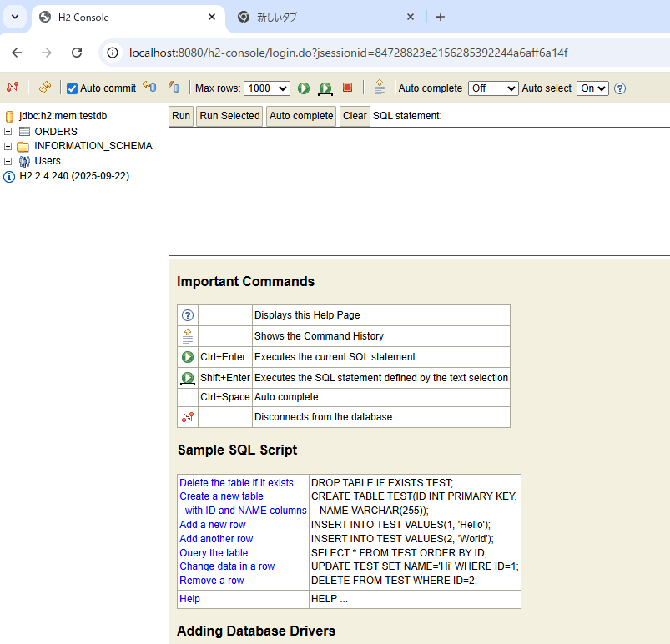Open the Max rows dropdown
The image size is (670, 644).
(x=266, y=88)
